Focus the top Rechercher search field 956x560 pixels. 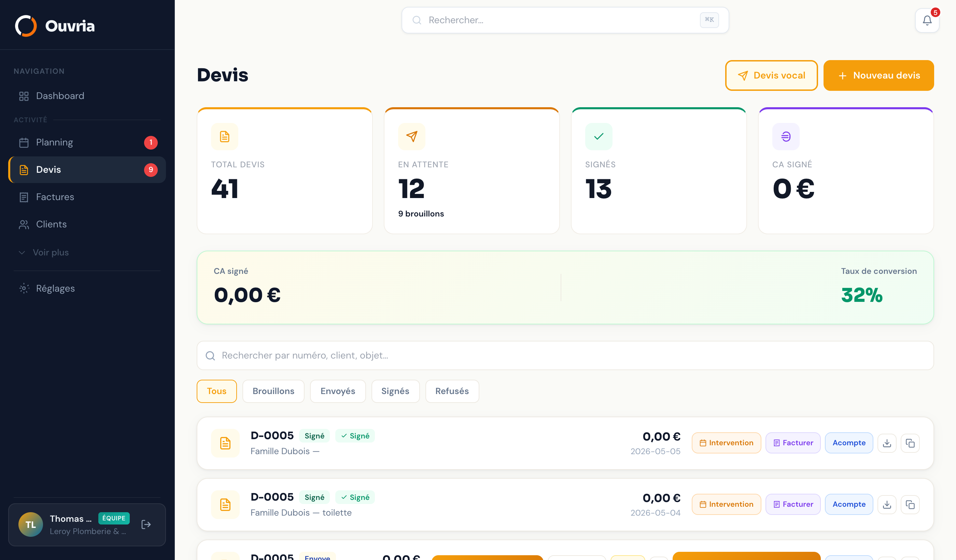tap(565, 20)
